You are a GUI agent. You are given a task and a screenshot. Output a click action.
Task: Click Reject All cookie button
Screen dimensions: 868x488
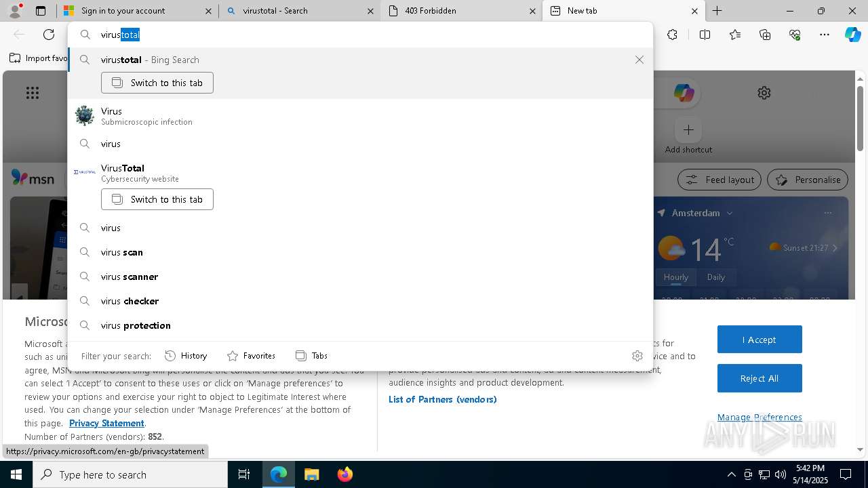759,378
